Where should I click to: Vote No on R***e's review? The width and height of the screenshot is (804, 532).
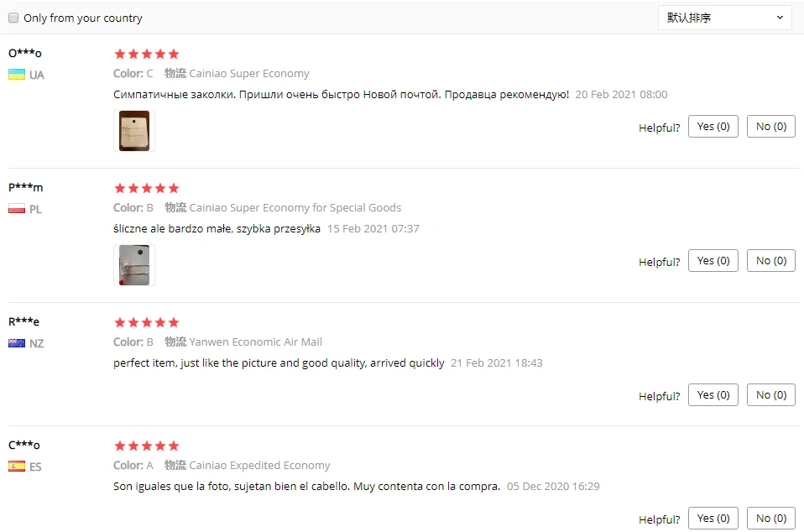coord(771,395)
